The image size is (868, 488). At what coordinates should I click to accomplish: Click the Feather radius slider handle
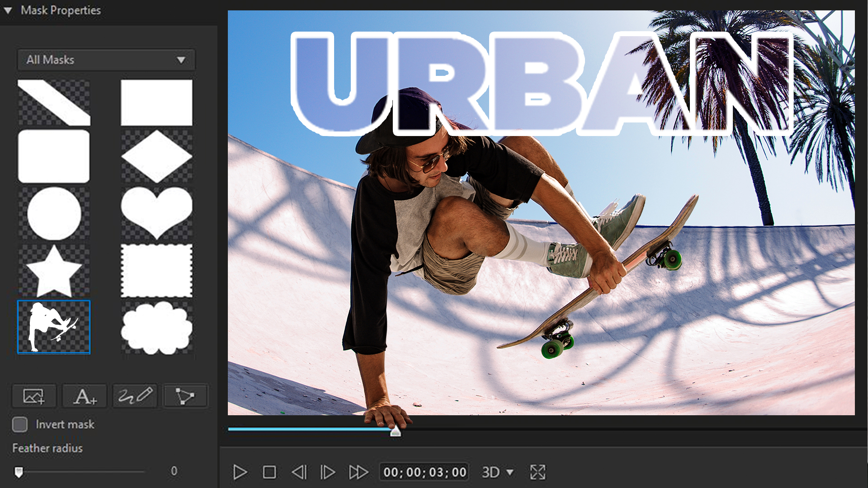[x=19, y=472]
